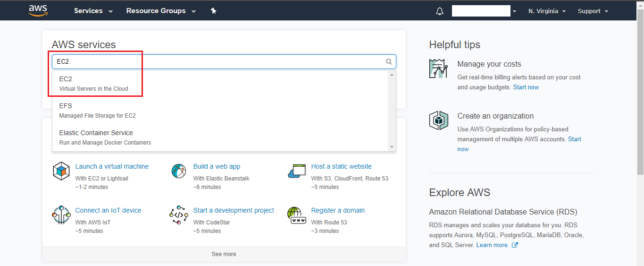The width and height of the screenshot is (644, 266).
Task: Click the Connect an IoT device icon
Action: [x=61, y=215]
